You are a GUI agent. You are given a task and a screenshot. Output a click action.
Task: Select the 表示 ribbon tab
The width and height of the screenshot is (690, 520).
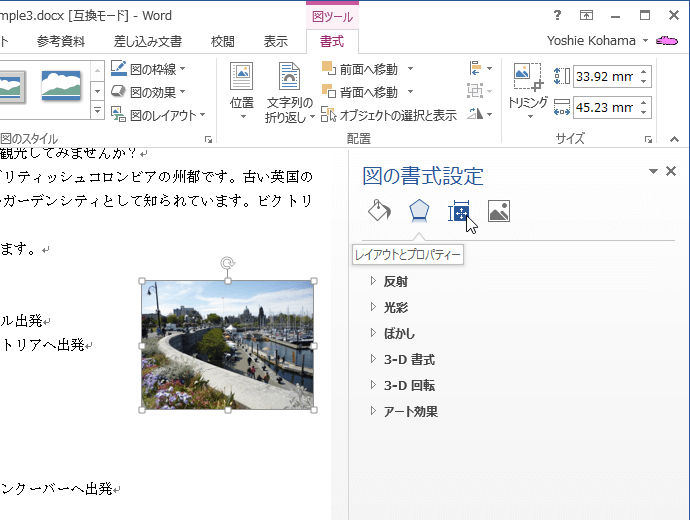tap(275, 41)
